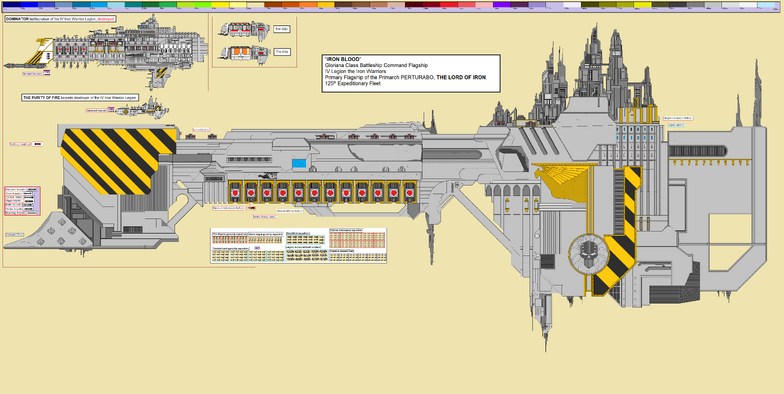Select the violet purple palette swatch
The width and height of the screenshot is (784, 394).
point(502,4)
